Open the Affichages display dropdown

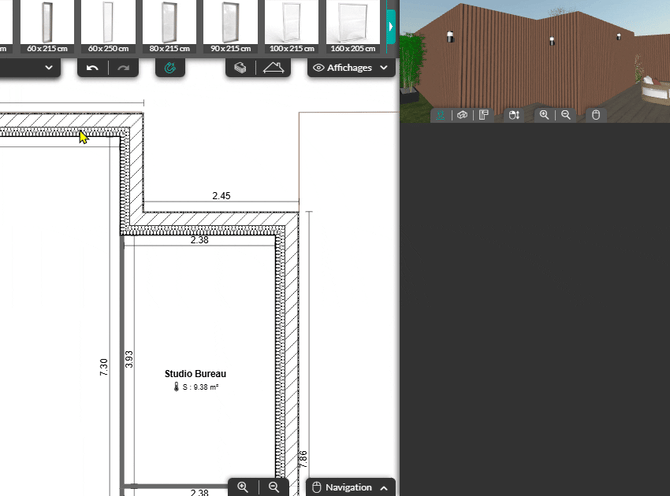coord(351,68)
